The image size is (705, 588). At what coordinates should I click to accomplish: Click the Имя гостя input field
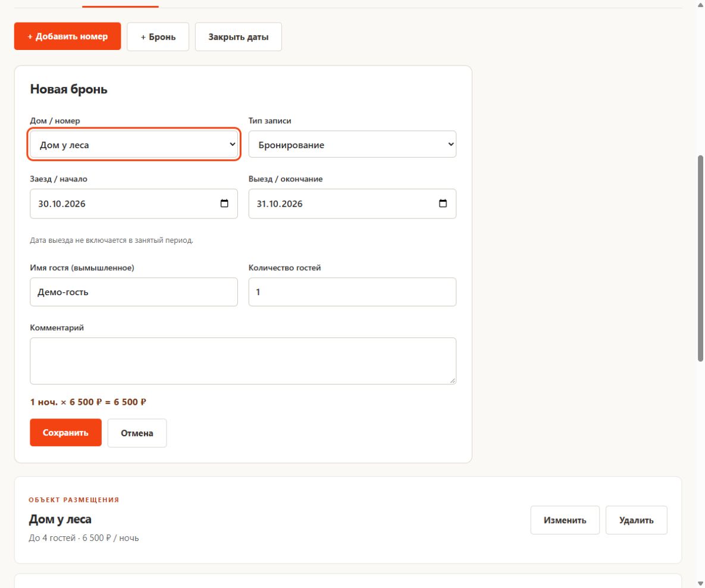pyautogui.click(x=134, y=292)
